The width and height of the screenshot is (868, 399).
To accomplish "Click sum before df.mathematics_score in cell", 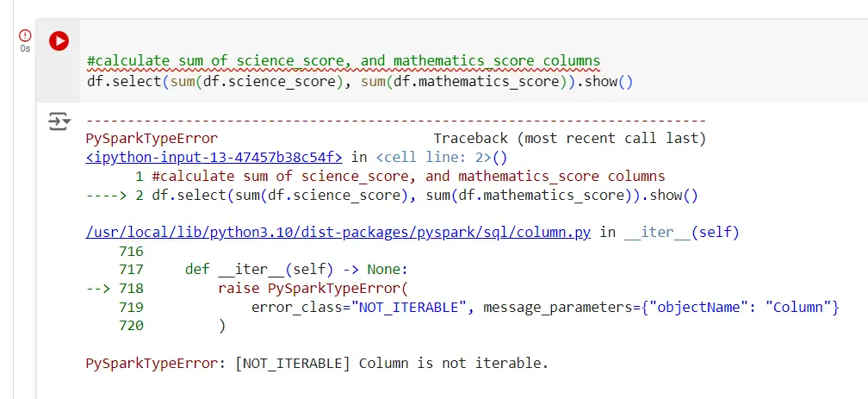I will click(373, 82).
